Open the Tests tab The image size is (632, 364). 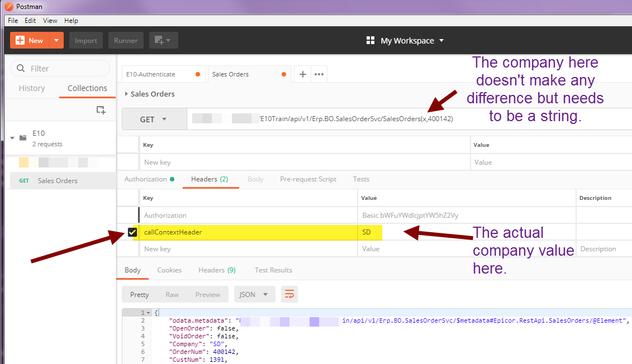(361, 179)
